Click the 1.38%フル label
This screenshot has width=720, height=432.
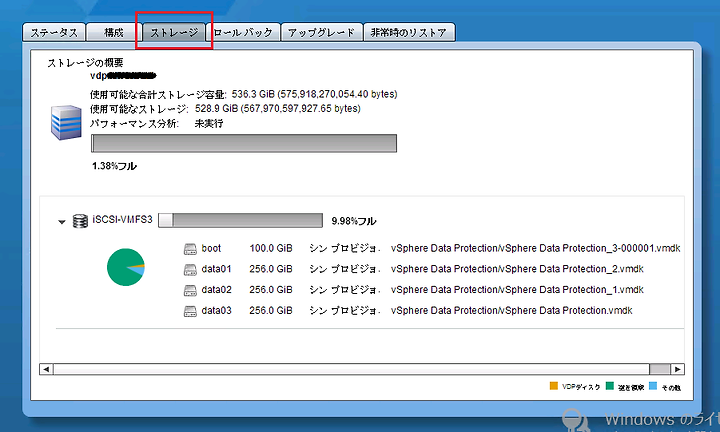tap(114, 166)
